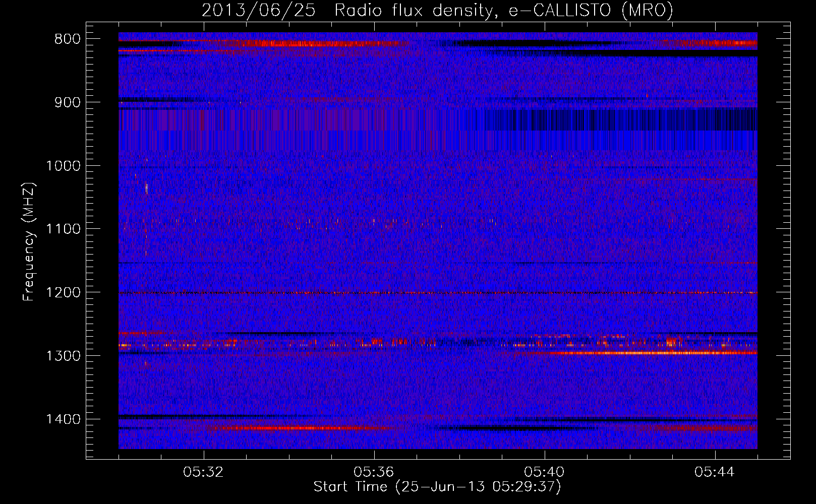
Task: Select the 900 frequency tick label
Action: tap(68, 103)
